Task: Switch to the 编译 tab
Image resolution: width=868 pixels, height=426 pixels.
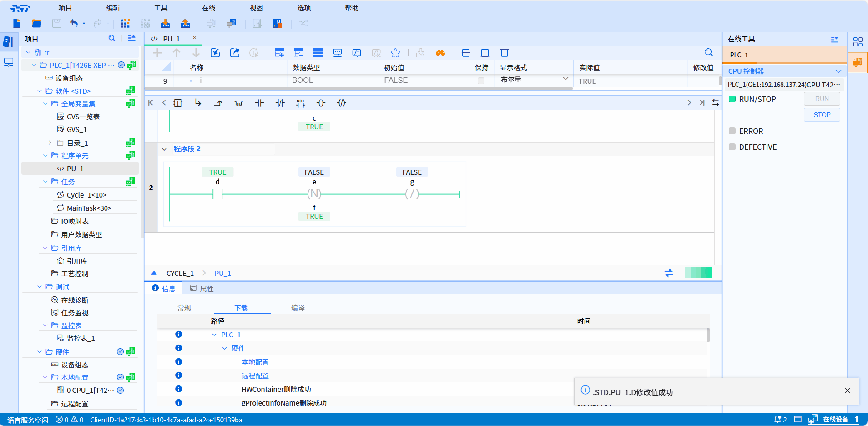Action: click(x=298, y=308)
